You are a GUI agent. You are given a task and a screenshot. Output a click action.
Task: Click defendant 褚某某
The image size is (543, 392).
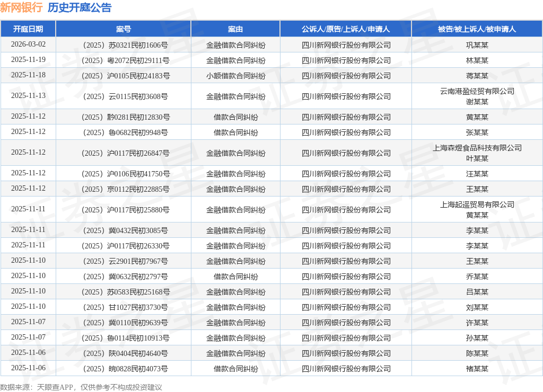[477, 369]
